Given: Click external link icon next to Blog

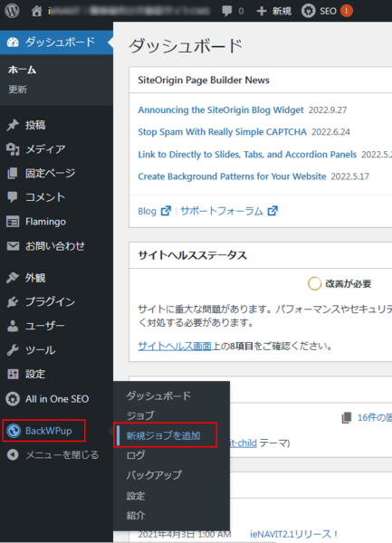Looking at the screenshot, I should 166,211.
